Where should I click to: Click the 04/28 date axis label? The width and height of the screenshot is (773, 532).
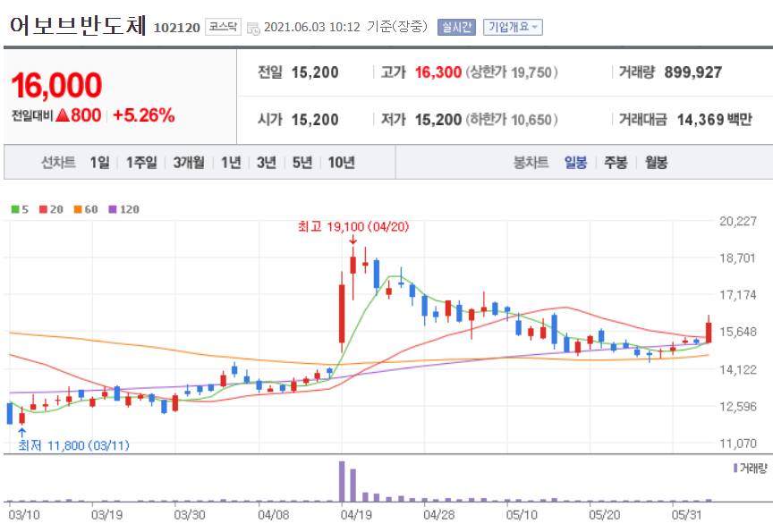click(x=438, y=515)
